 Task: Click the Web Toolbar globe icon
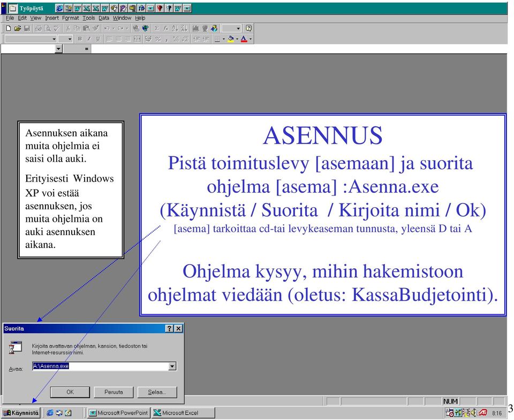(x=145, y=28)
